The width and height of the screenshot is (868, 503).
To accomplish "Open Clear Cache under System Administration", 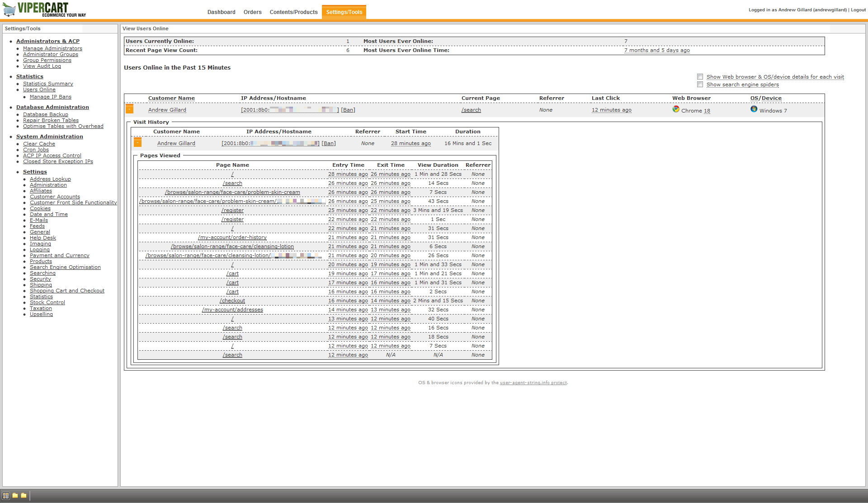I will tap(39, 144).
